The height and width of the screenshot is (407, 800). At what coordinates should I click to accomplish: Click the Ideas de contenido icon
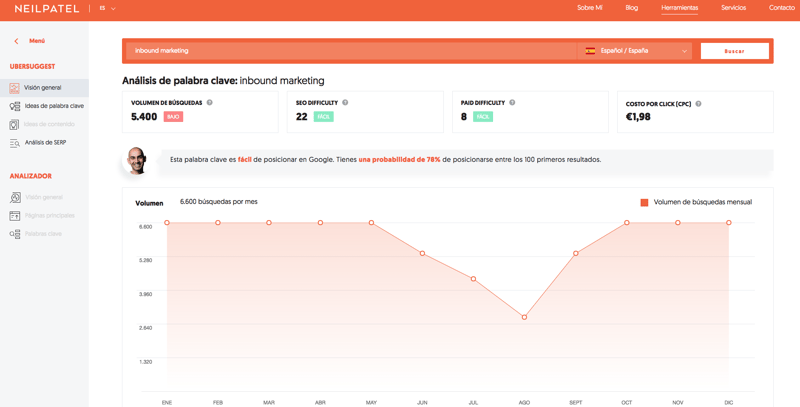14,124
